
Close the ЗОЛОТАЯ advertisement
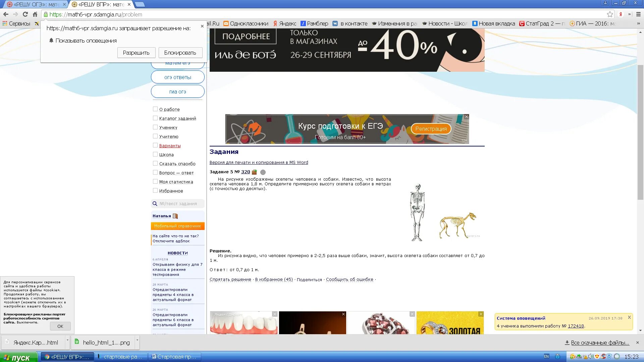pos(481,314)
